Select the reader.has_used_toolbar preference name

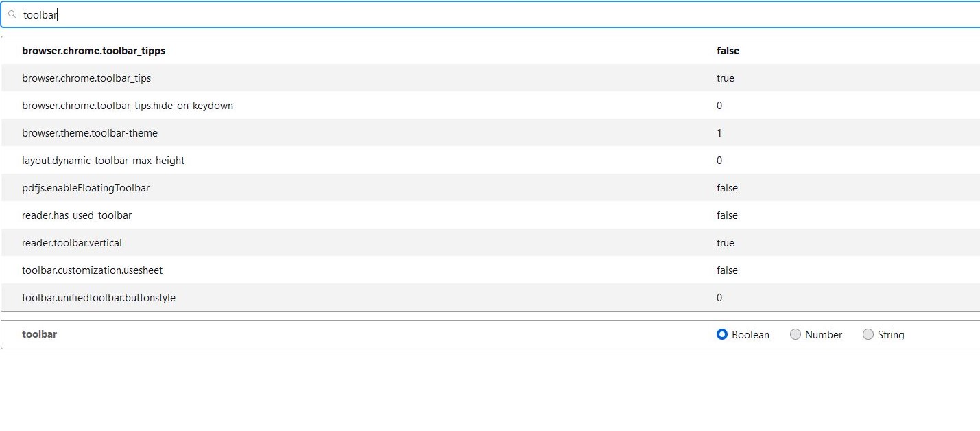pos(77,215)
